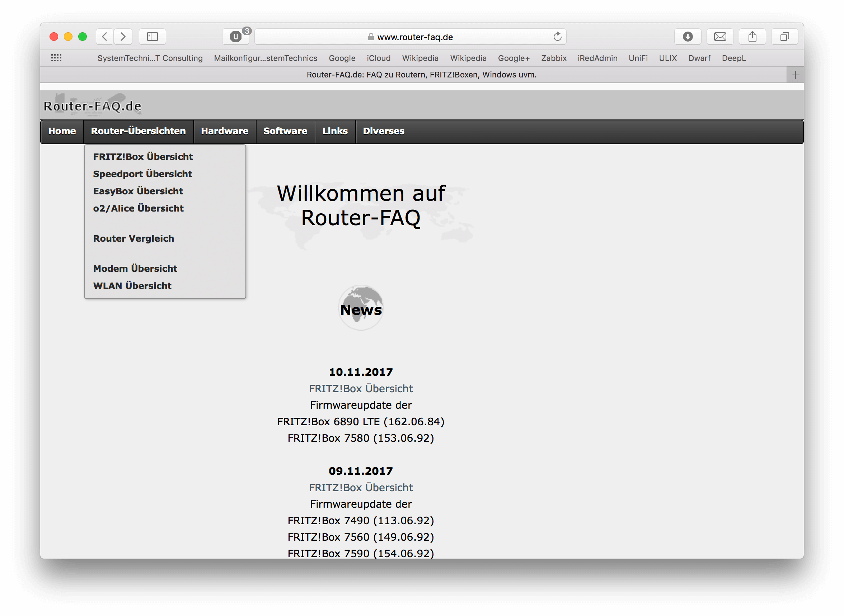Open the Google+ bookmark

(x=514, y=58)
